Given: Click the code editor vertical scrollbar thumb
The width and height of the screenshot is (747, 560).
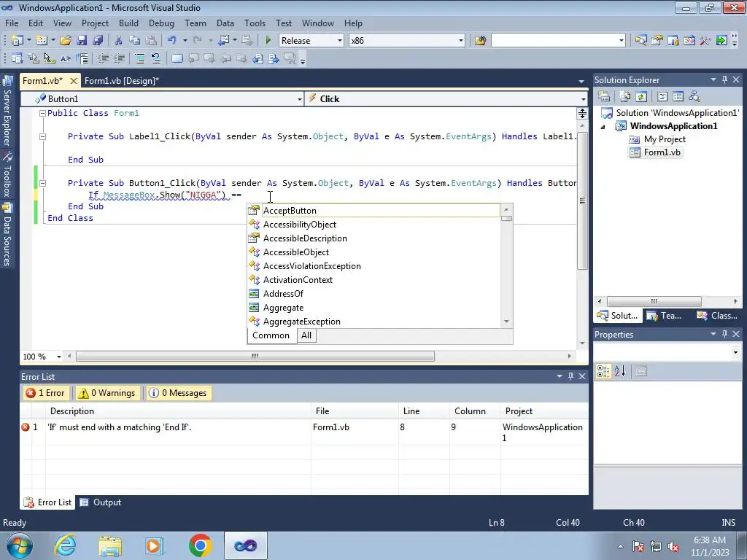Looking at the screenshot, I should click(582, 201).
